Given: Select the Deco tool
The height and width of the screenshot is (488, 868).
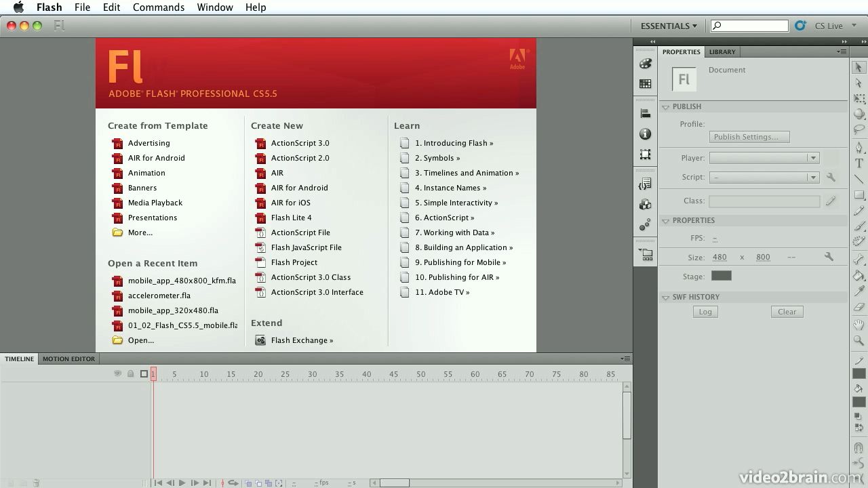Looking at the screenshot, I should 859,241.
